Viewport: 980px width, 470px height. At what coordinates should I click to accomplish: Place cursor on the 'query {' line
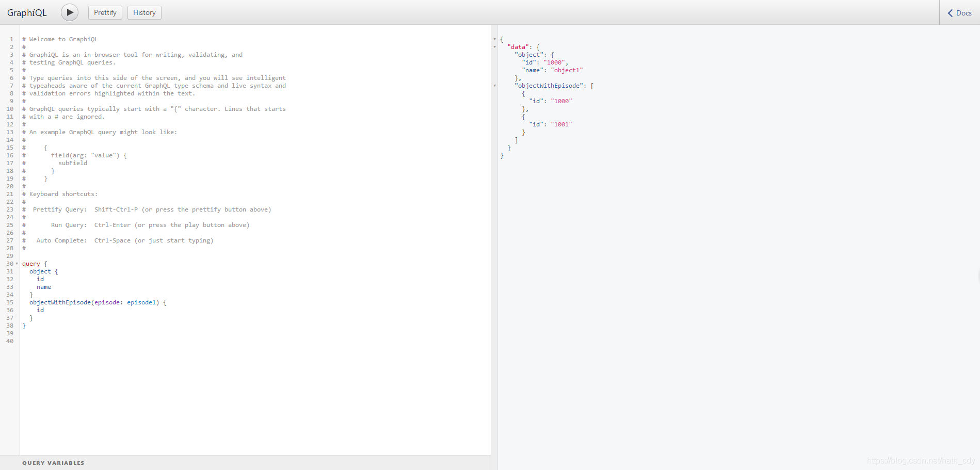point(35,264)
